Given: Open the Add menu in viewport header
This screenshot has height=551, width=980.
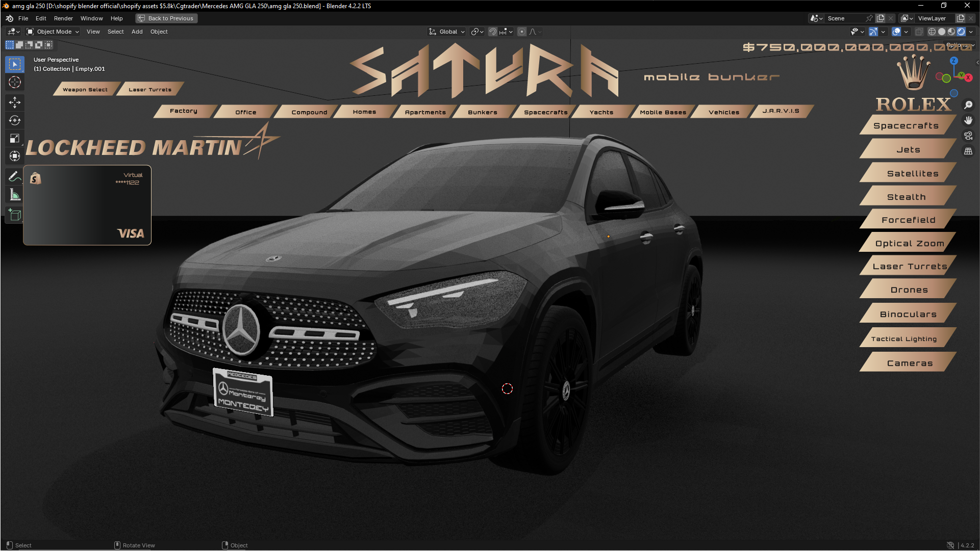Looking at the screenshot, I should (x=137, y=32).
